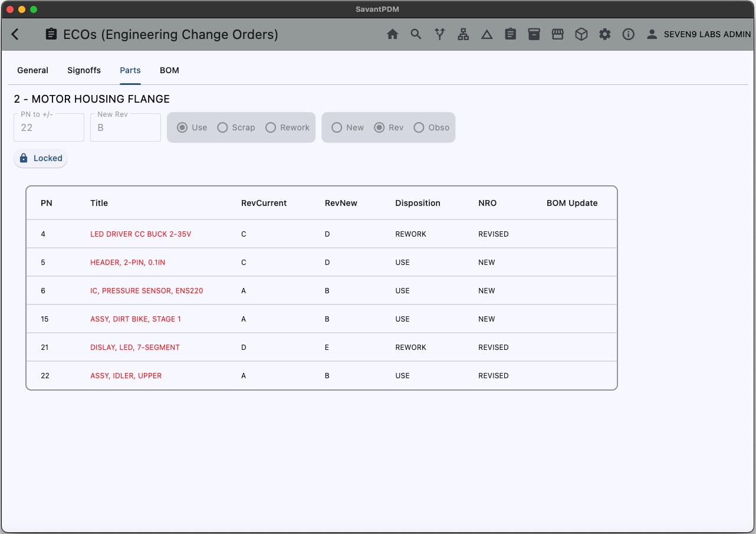Click the info circle icon
The width and height of the screenshot is (756, 534).
(629, 34)
